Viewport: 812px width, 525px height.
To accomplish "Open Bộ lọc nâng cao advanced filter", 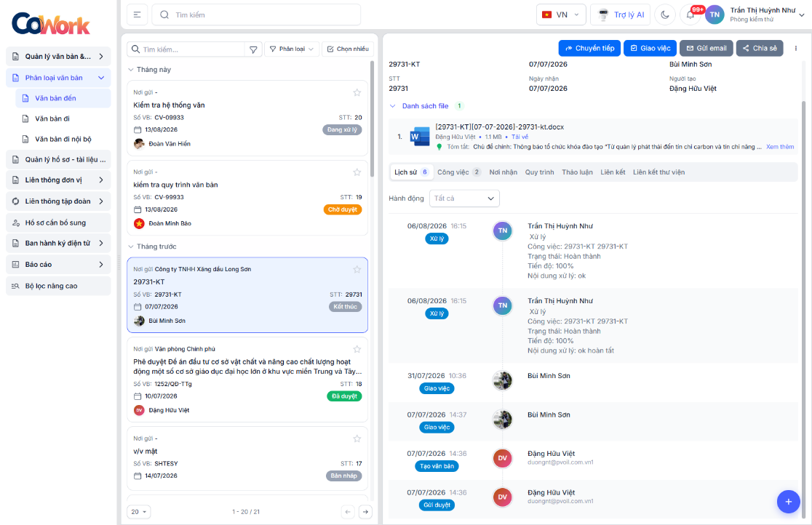I will tap(58, 286).
